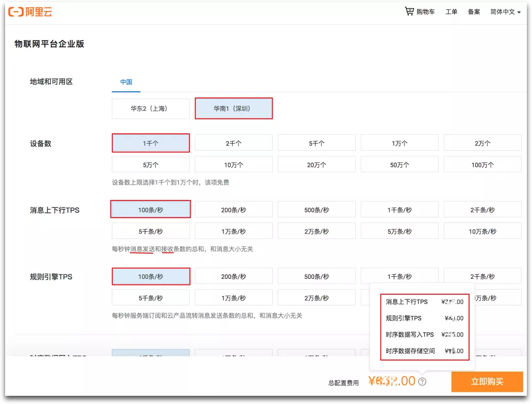Set 消息上下行TPS to 1千条/秒
Image resolution: width=532 pixels, height=404 pixels.
(400, 210)
